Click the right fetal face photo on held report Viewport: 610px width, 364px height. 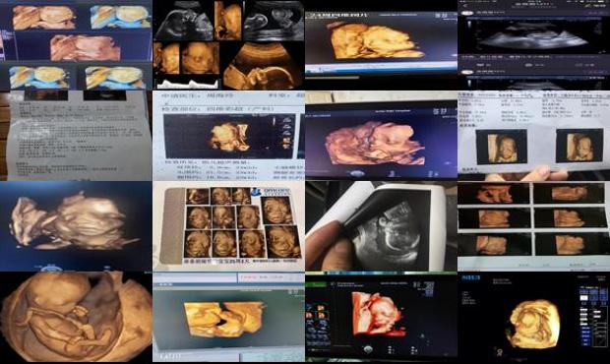(x=579, y=145)
